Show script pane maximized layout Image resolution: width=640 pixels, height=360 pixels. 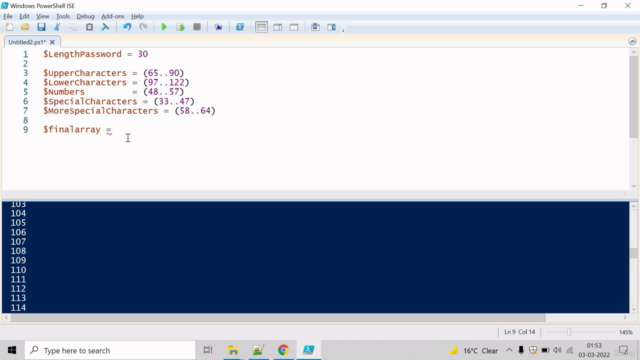click(294, 27)
